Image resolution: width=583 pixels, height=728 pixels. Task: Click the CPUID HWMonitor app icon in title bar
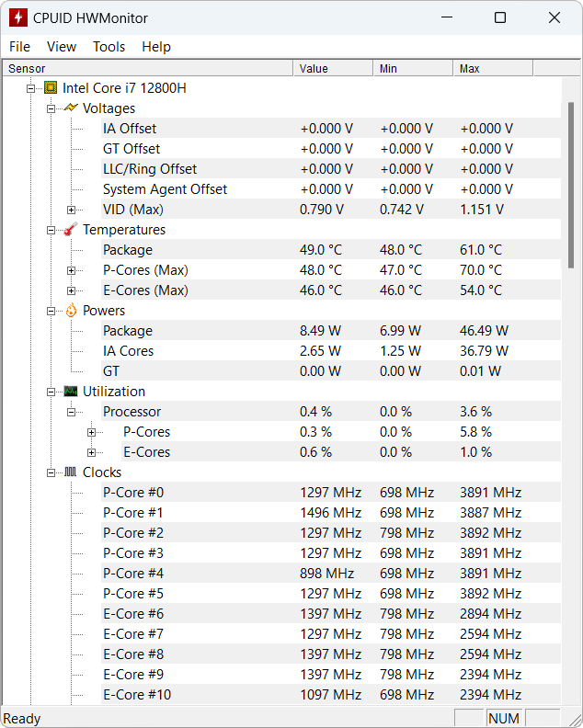(17, 17)
